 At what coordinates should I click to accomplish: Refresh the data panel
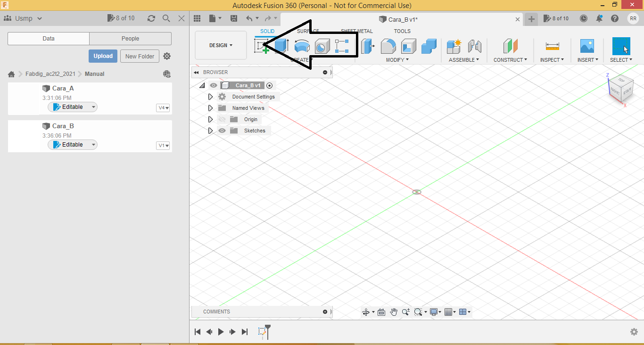pos(151,18)
